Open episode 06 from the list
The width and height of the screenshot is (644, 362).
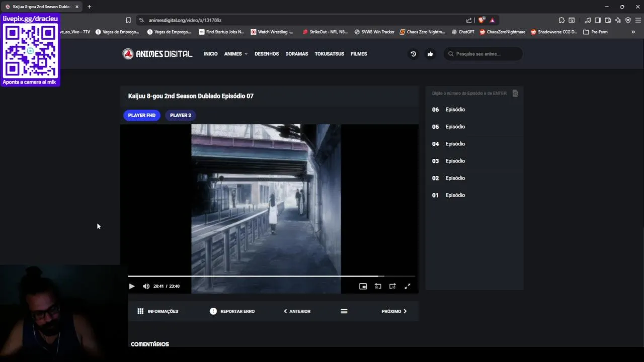coord(474,110)
